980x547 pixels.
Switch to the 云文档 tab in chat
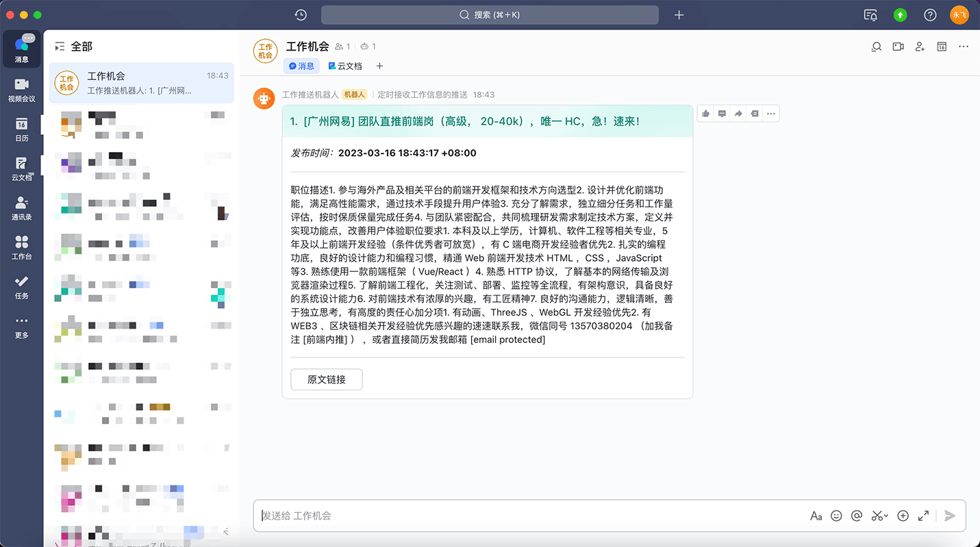[344, 66]
